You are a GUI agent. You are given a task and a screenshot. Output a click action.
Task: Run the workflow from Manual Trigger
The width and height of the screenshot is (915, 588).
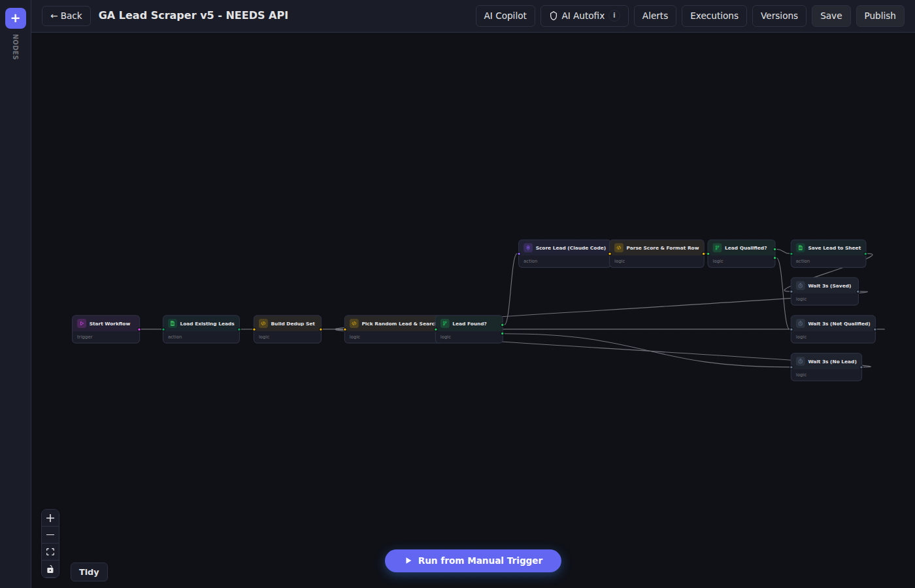pyautogui.click(x=473, y=561)
